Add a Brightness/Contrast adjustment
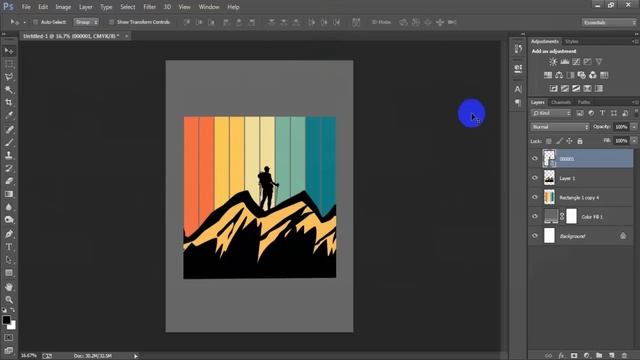Image resolution: width=640 pixels, height=360 pixels. 553,62
